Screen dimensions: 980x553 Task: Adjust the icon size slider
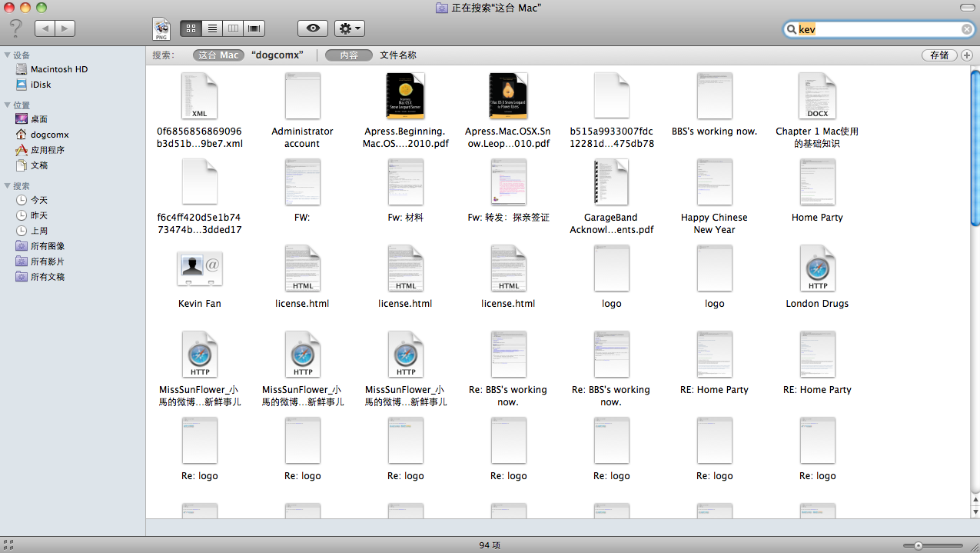point(918,545)
